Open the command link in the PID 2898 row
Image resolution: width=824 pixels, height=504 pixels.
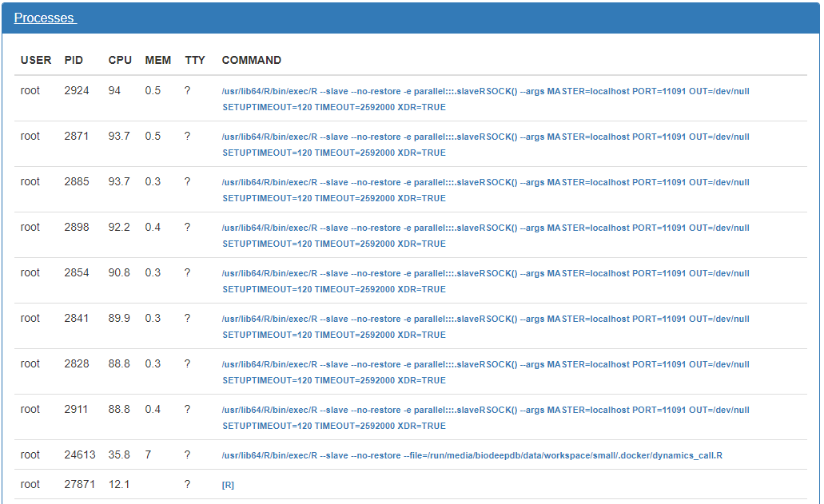point(485,228)
